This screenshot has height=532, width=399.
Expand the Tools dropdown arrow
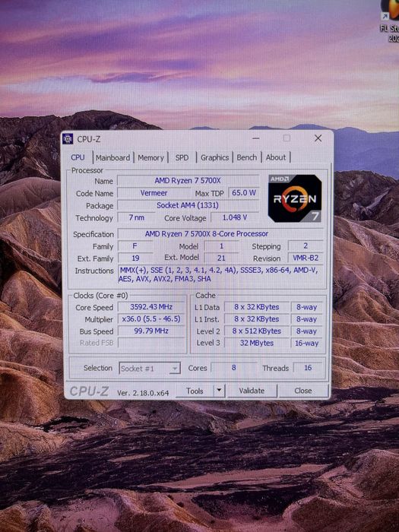[x=219, y=391]
